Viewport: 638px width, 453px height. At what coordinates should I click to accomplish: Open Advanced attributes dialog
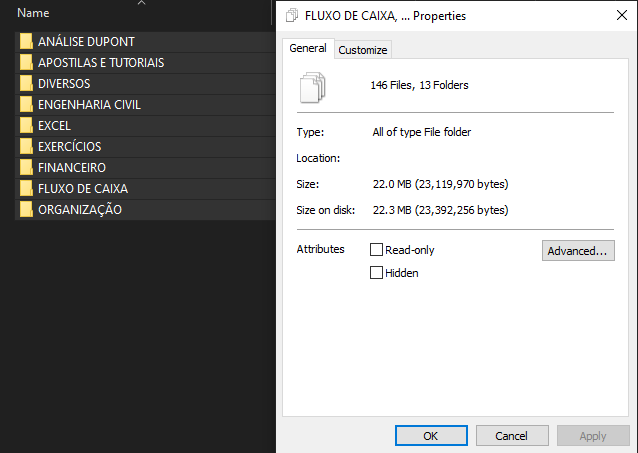(578, 251)
